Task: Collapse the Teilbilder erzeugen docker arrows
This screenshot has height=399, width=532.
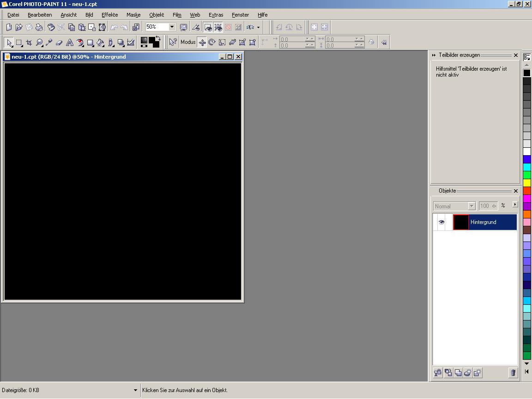Action: 434,55
